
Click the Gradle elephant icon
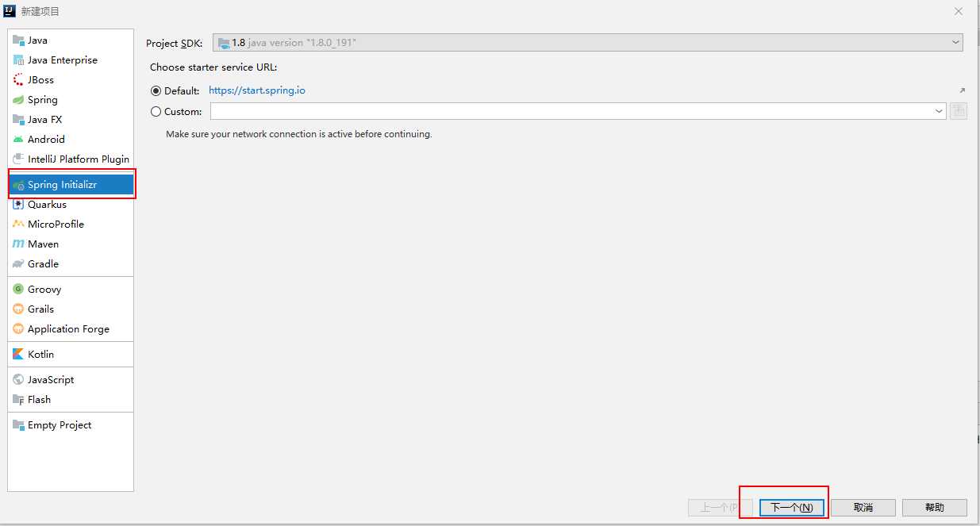tap(19, 264)
